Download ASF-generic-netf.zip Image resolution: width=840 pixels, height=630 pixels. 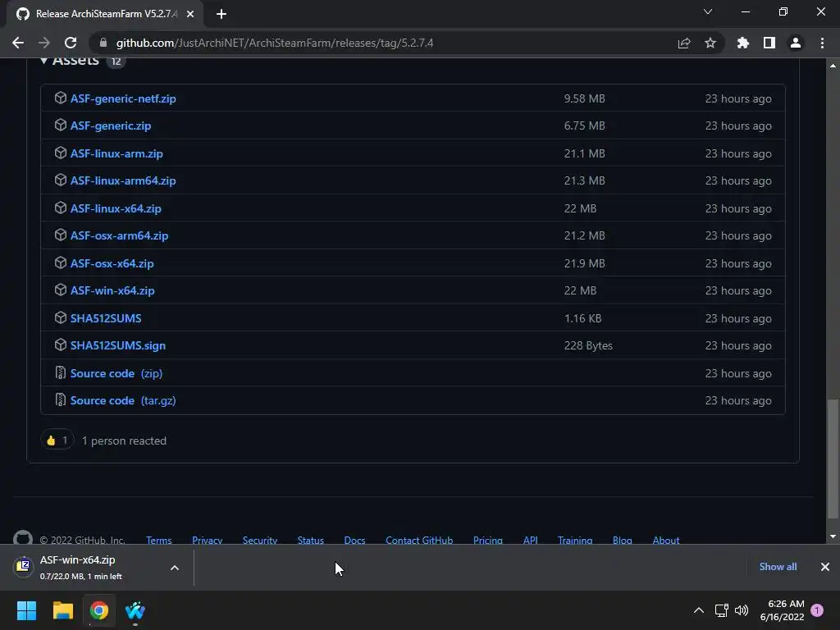coord(123,98)
